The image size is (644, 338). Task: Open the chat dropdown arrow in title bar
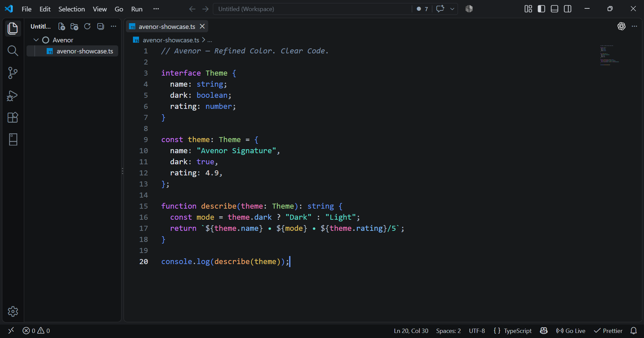(452, 9)
